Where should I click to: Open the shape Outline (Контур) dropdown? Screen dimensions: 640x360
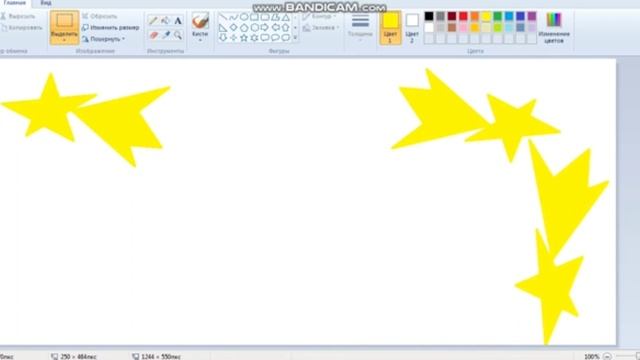[x=320, y=16]
